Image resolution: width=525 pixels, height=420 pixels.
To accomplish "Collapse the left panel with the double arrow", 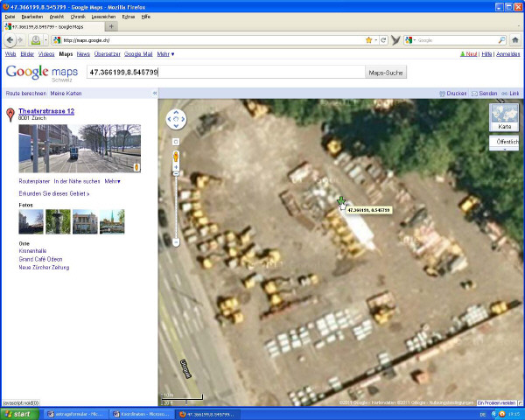I will [155, 93].
